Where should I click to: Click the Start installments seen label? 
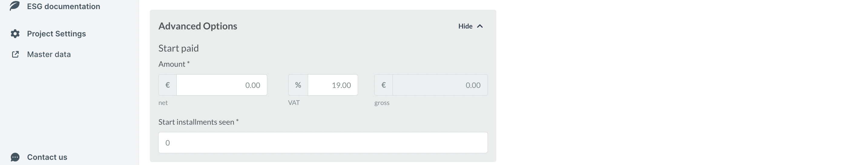tap(198, 122)
